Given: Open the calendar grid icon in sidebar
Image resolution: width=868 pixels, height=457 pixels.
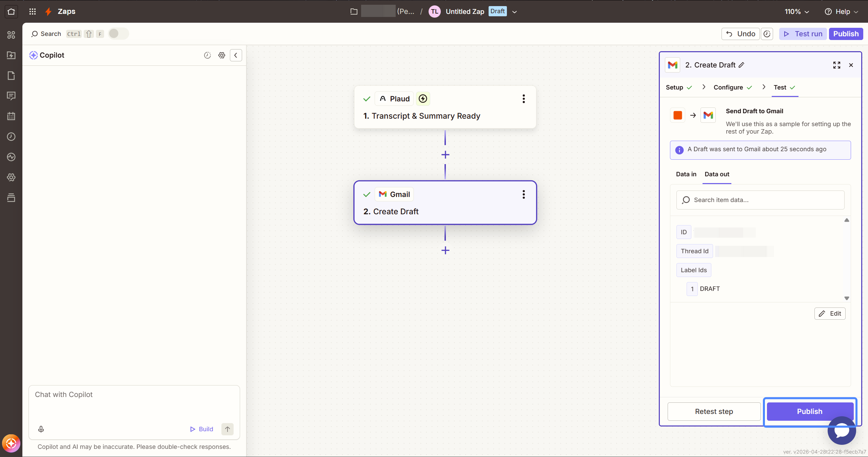Looking at the screenshot, I should tap(11, 116).
